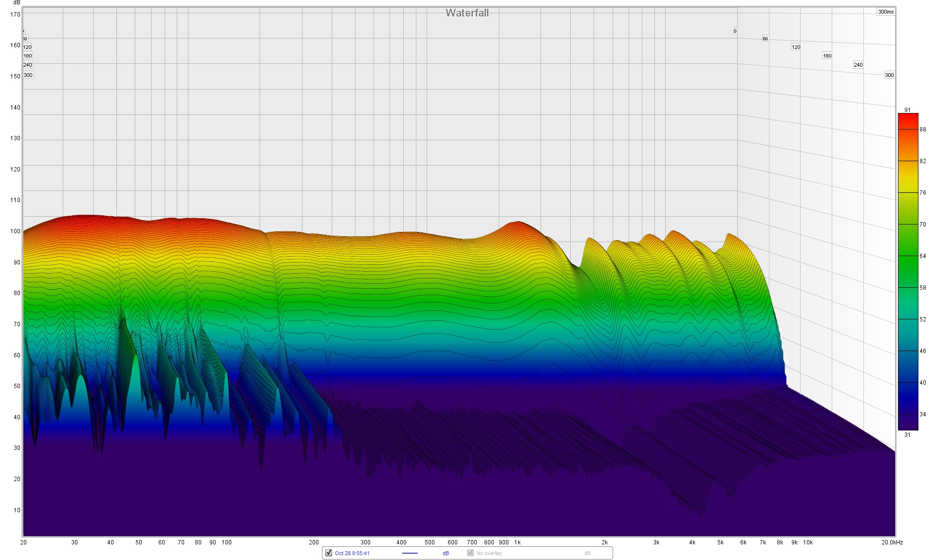Click the 120 time marker on right axis

coord(796,47)
